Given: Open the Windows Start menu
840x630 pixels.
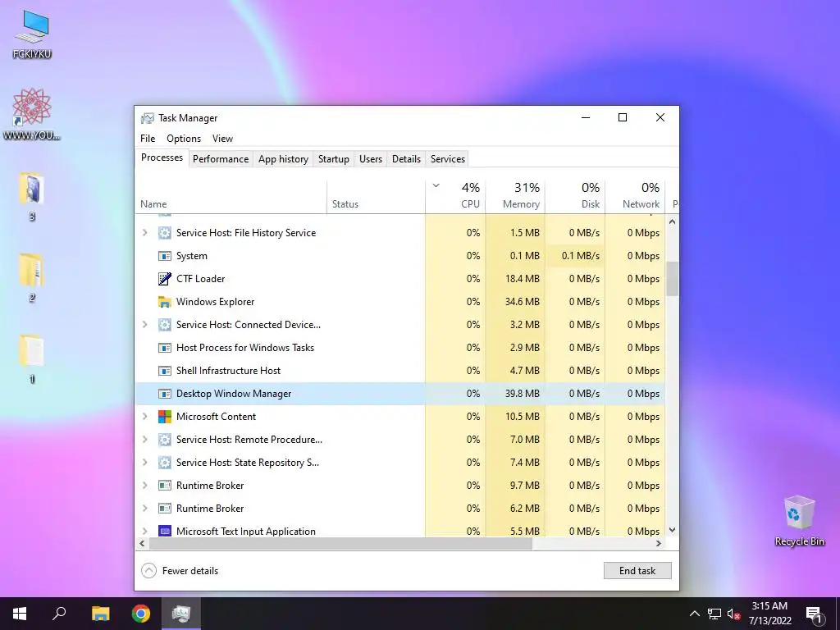Looking at the screenshot, I should coord(20,614).
